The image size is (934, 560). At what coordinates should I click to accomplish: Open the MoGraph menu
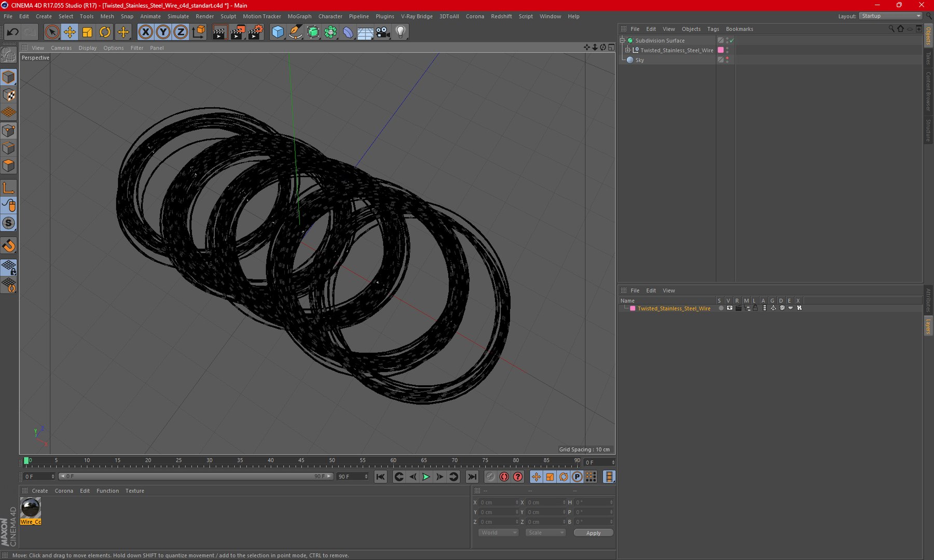[x=299, y=16]
